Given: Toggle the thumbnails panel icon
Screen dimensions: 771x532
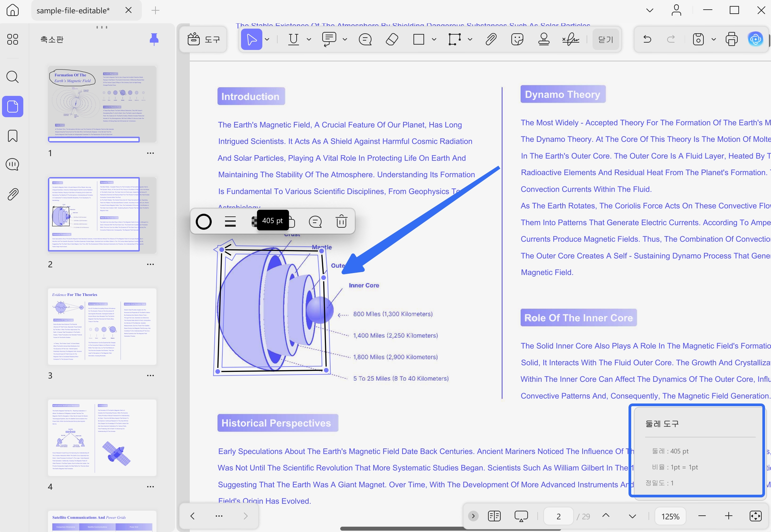Looking at the screenshot, I should pos(13,107).
